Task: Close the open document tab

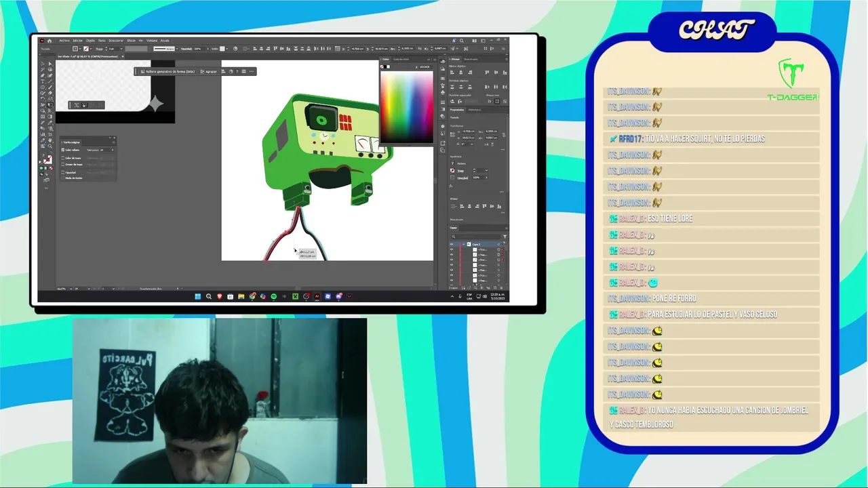Action: [123, 56]
